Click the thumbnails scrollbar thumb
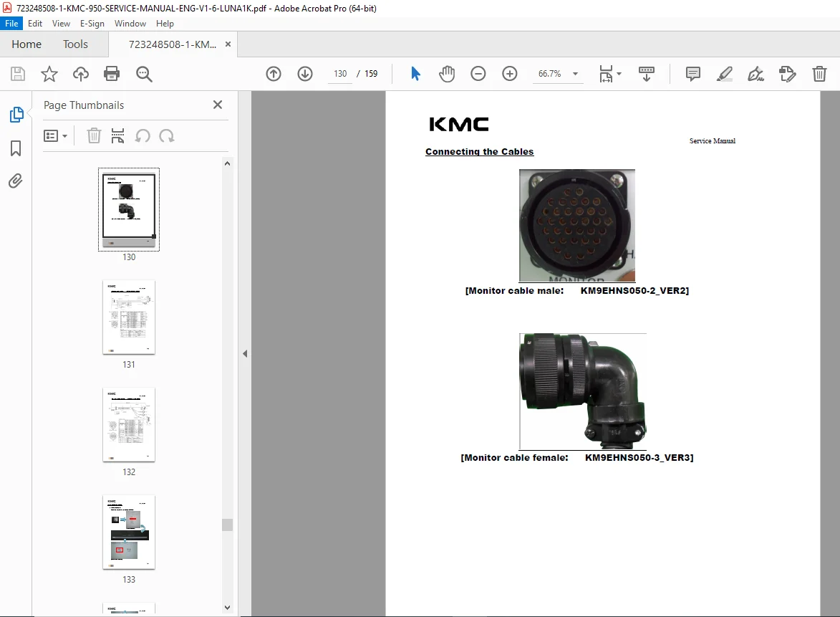This screenshot has height=617, width=840. click(227, 525)
